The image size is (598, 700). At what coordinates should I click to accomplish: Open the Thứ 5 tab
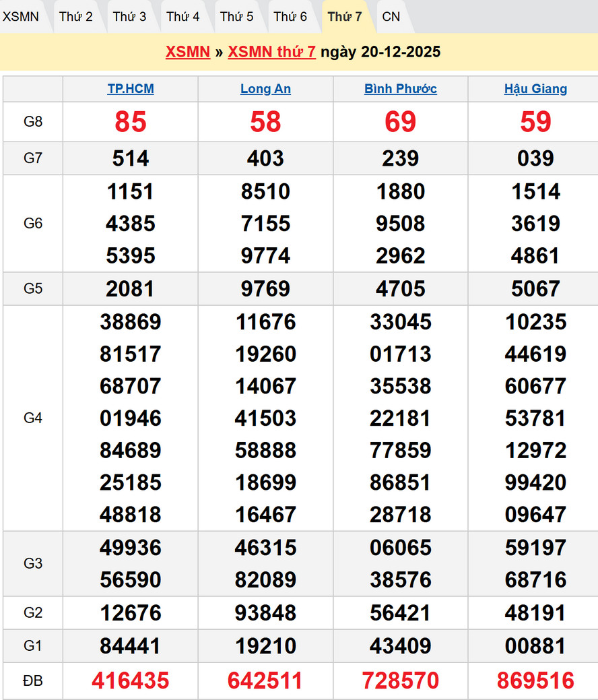[237, 17]
